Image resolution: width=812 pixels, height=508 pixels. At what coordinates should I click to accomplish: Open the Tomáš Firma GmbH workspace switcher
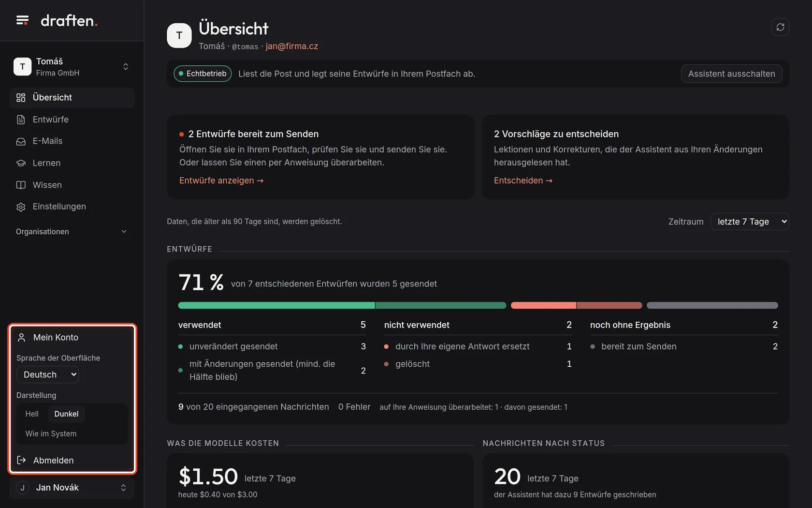pos(72,67)
